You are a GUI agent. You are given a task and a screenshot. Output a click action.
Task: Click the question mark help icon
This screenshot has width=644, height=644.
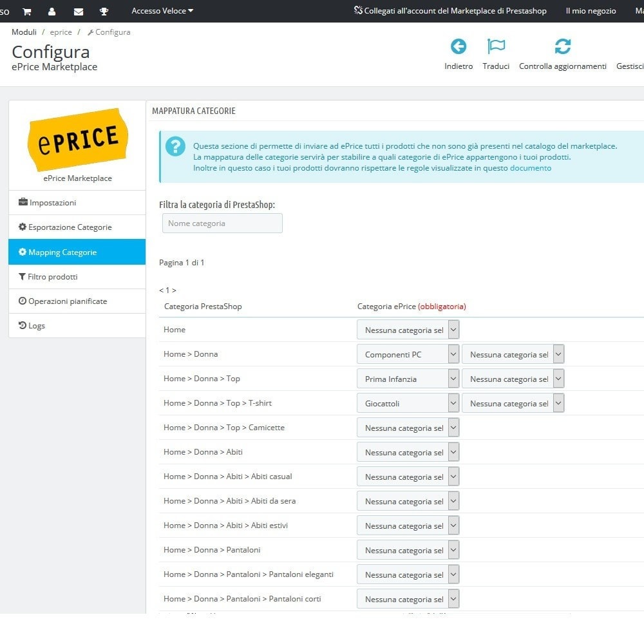click(175, 146)
